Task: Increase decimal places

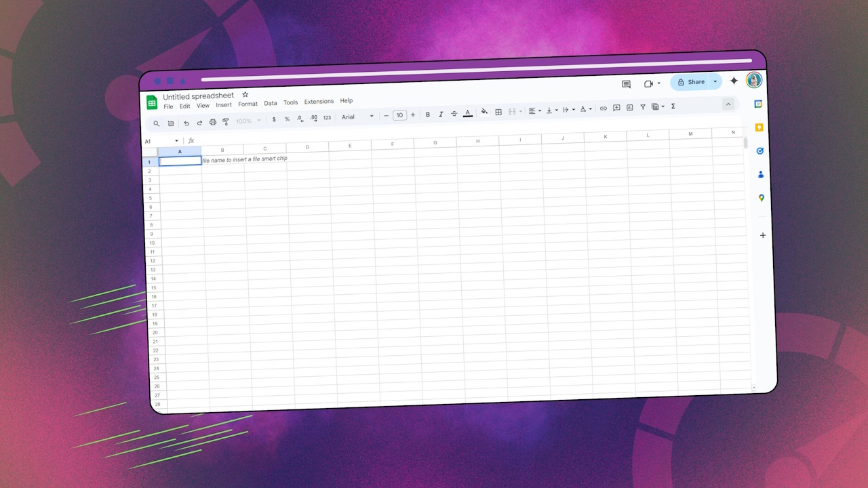Action: click(313, 118)
